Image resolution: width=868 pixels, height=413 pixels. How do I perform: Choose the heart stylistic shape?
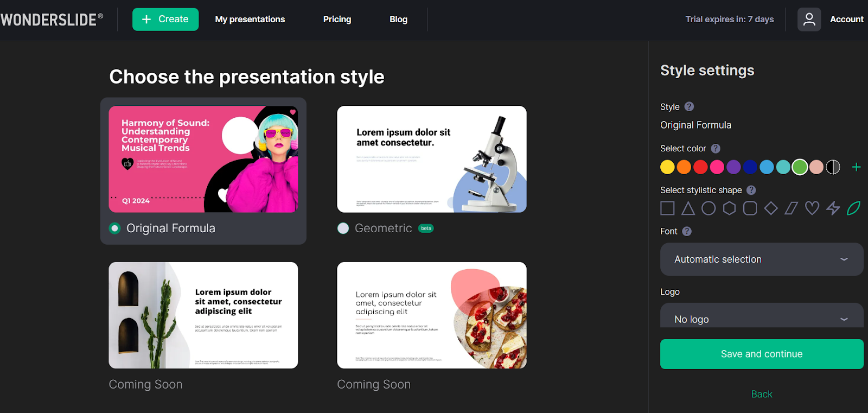pos(812,208)
